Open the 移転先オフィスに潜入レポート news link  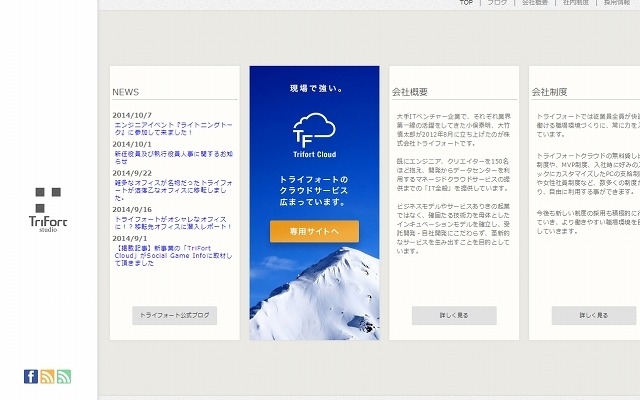pyautogui.click(x=173, y=223)
